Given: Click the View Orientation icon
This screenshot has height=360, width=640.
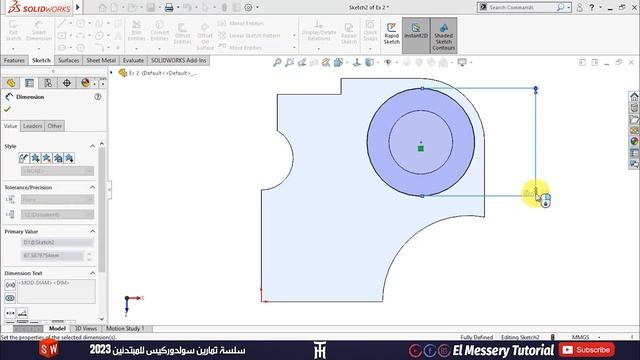Looking at the screenshot, I should 338,62.
